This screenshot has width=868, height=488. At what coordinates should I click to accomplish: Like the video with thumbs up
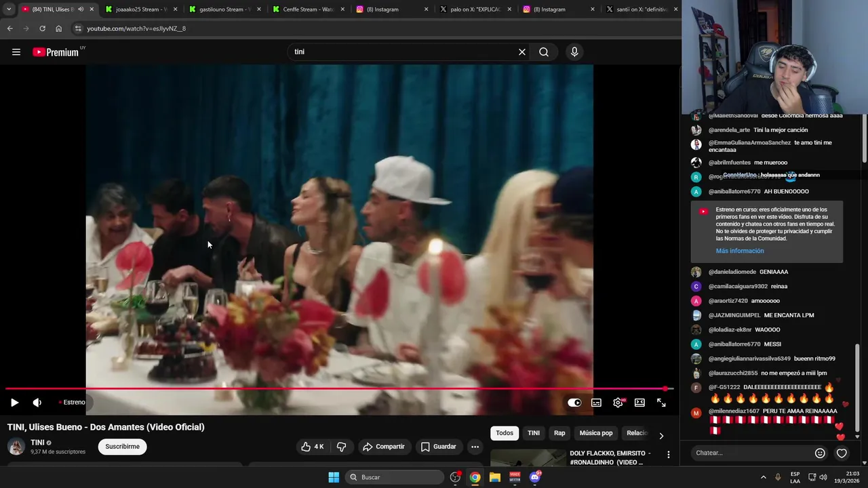[x=312, y=447]
